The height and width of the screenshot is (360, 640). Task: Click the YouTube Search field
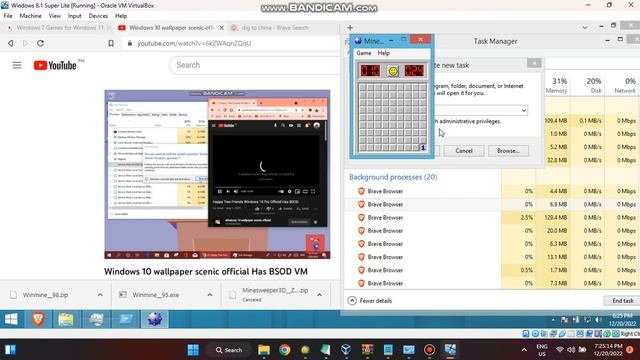(255, 65)
